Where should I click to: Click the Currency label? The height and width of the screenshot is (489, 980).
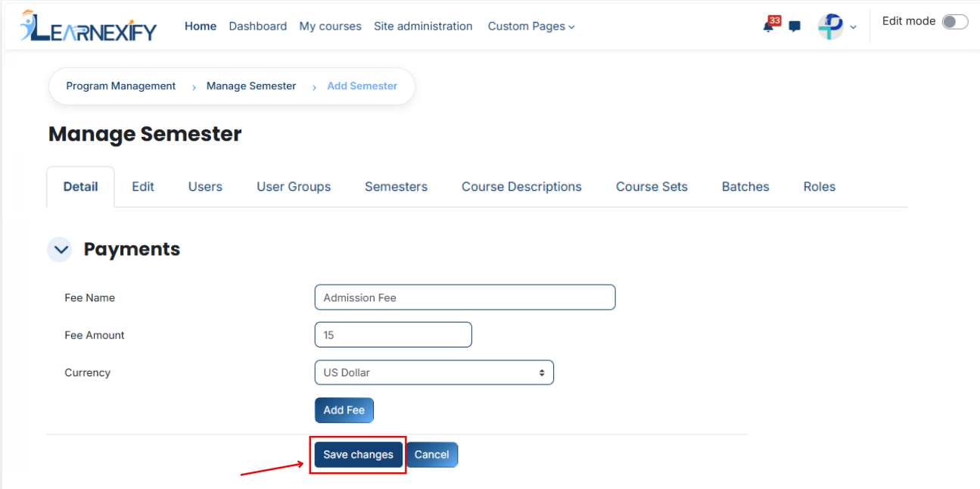88,373
